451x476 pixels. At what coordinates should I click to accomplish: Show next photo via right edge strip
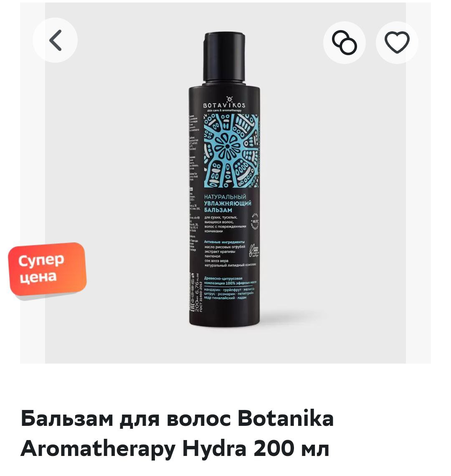point(418,183)
